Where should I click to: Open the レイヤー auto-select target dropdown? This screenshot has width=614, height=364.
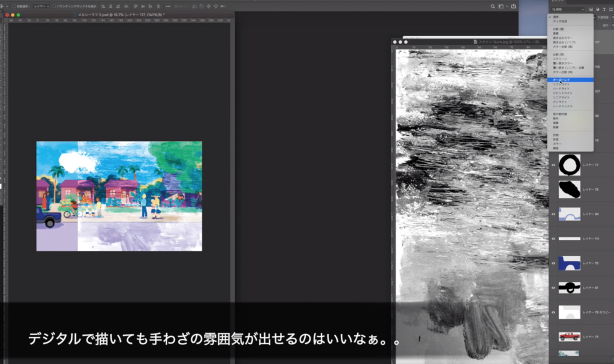[41, 6]
